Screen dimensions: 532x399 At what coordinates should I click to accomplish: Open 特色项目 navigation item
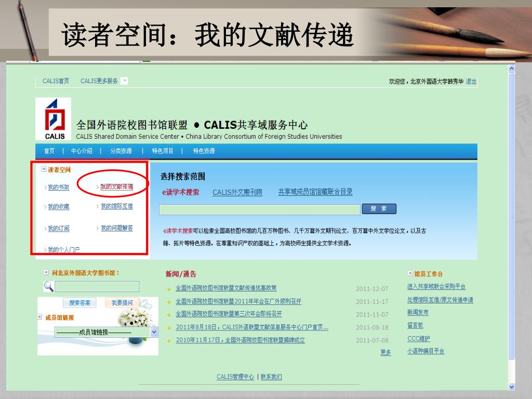click(x=163, y=151)
